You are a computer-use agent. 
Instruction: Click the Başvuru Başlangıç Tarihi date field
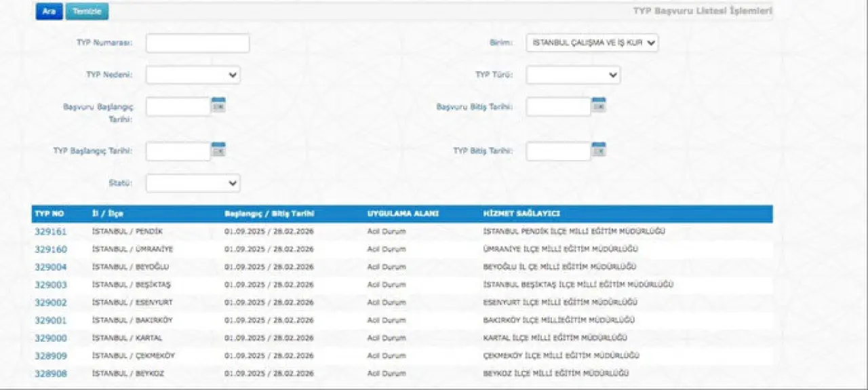(178, 106)
